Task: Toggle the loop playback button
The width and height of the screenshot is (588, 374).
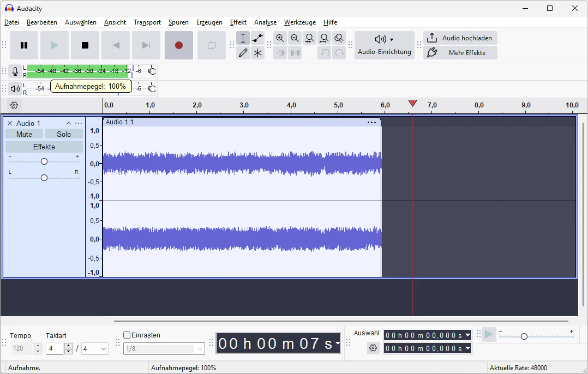Action: [x=212, y=45]
